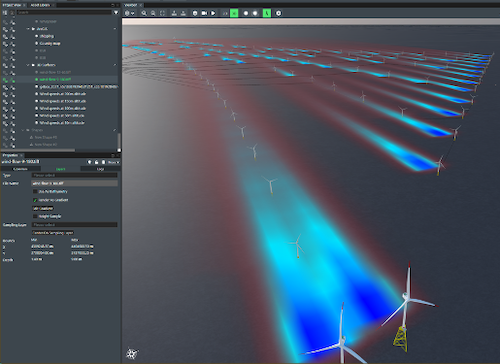Uncheck the Render As Gradient checkbox
The image size is (500, 364).
tap(35, 200)
